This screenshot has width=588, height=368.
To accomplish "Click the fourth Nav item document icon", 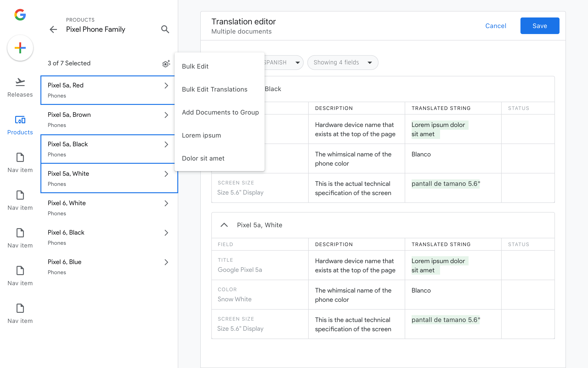I will [20, 271].
